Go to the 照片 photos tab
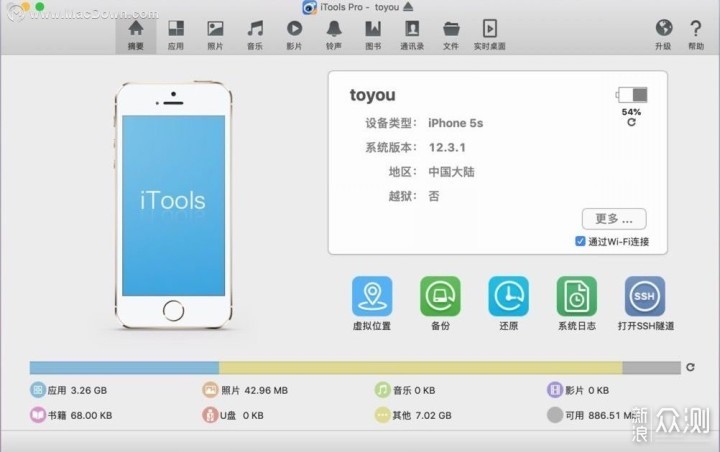The width and height of the screenshot is (720, 452). coord(215,33)
